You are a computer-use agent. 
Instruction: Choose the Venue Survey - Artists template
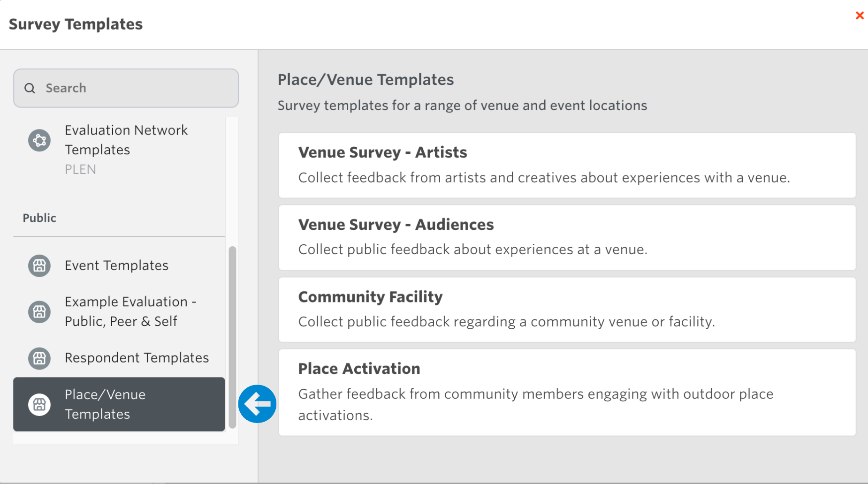567,165
